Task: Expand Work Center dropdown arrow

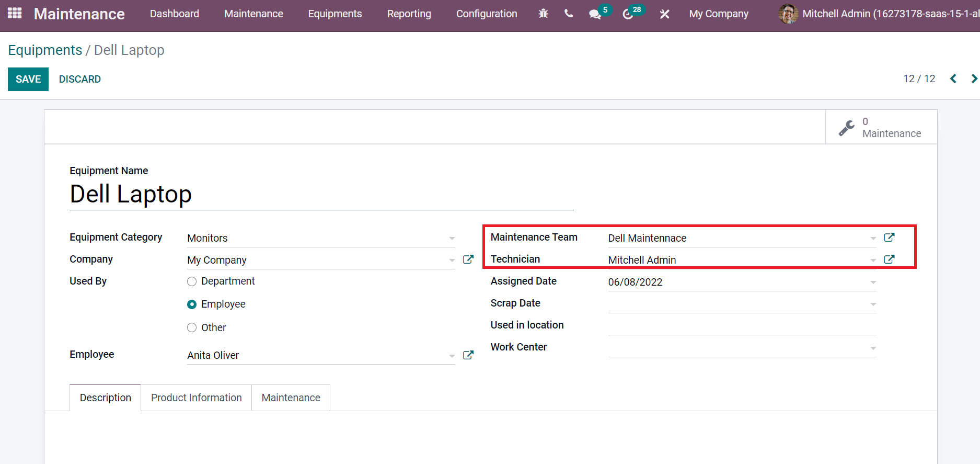Action: tap(873, 348)
